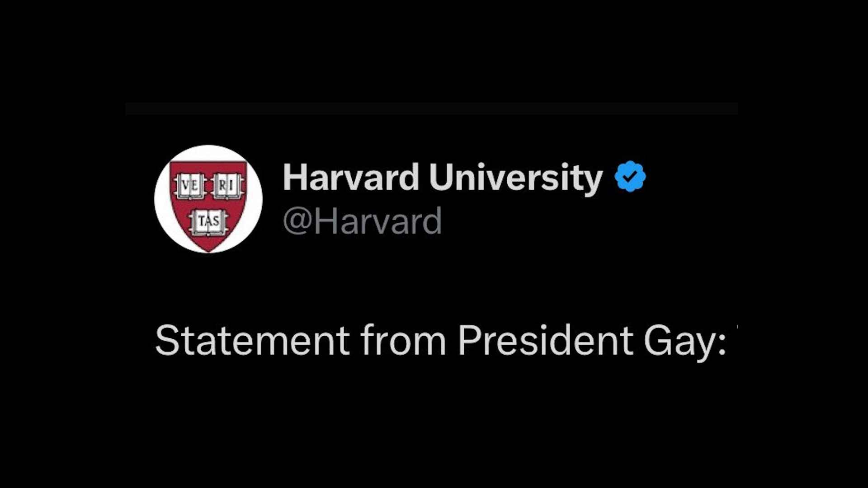Click the word 'President' in the tweet text
This screenshot has height=488, width=868.
(x=545, y=340)
